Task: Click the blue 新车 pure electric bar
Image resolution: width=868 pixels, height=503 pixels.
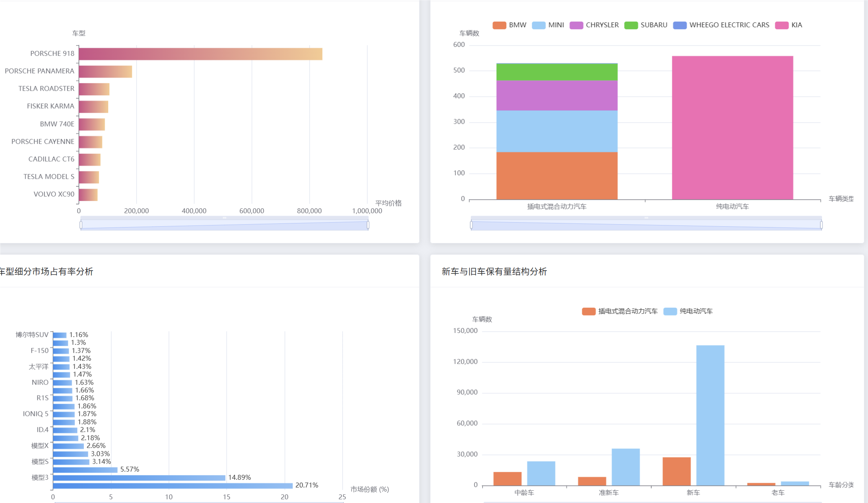Action: click(710, 416)
